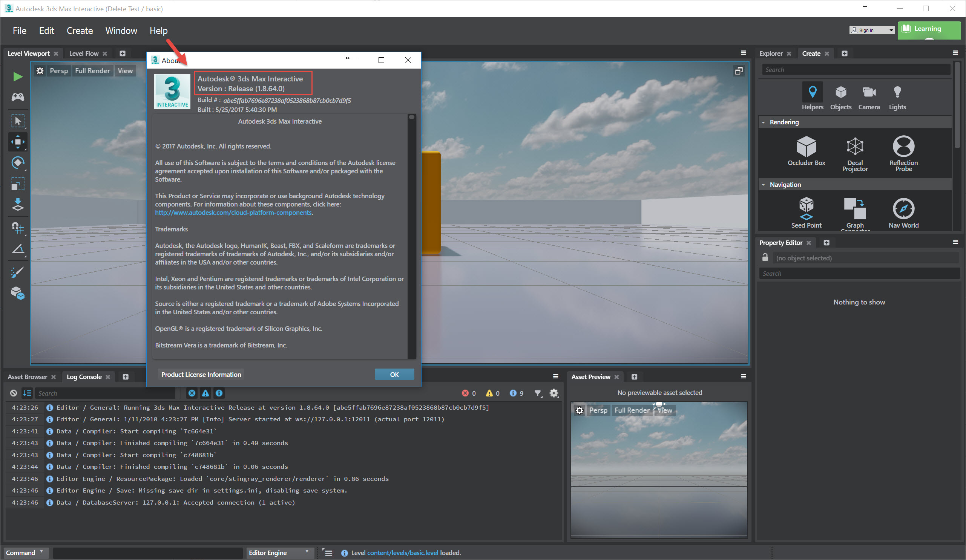Screen dimensions: 966x560
Task: Toggle the property editor lock icon
Action: tap(765, 258)
